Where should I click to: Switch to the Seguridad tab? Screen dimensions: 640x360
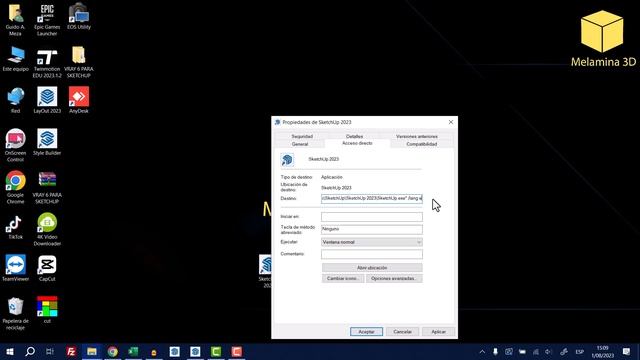click(x=302, y=136)
